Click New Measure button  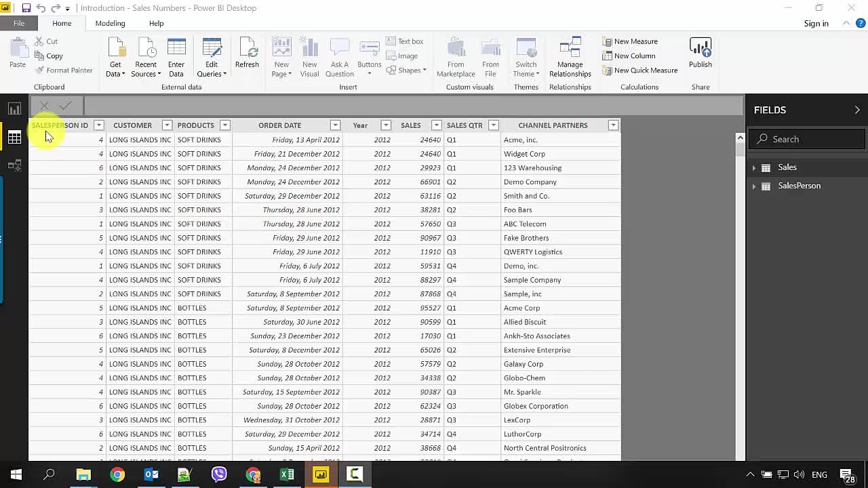point(630,41)
